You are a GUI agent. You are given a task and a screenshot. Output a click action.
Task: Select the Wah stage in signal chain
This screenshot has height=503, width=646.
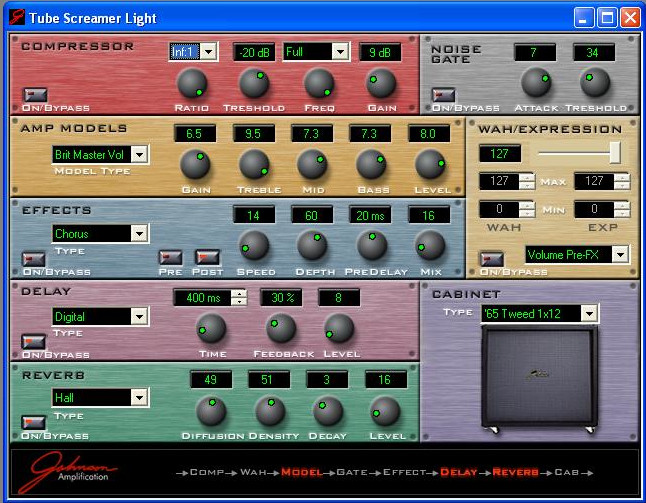pos(253,472)
